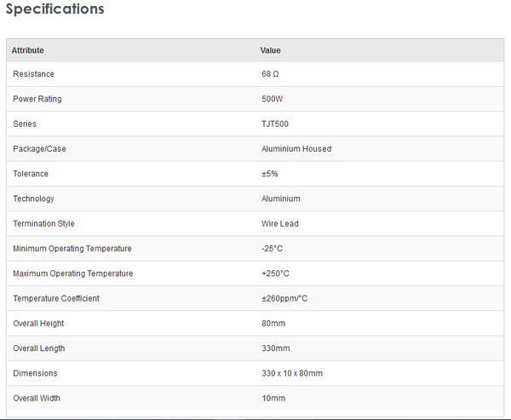Viewport: 511px width, 420px height.
Task: Click the Overall Length row label
Action: coord(39,348)
